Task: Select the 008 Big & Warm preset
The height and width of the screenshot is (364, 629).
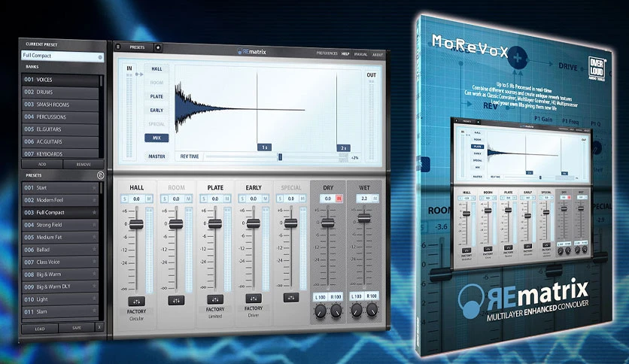Action: coord(60,275)
